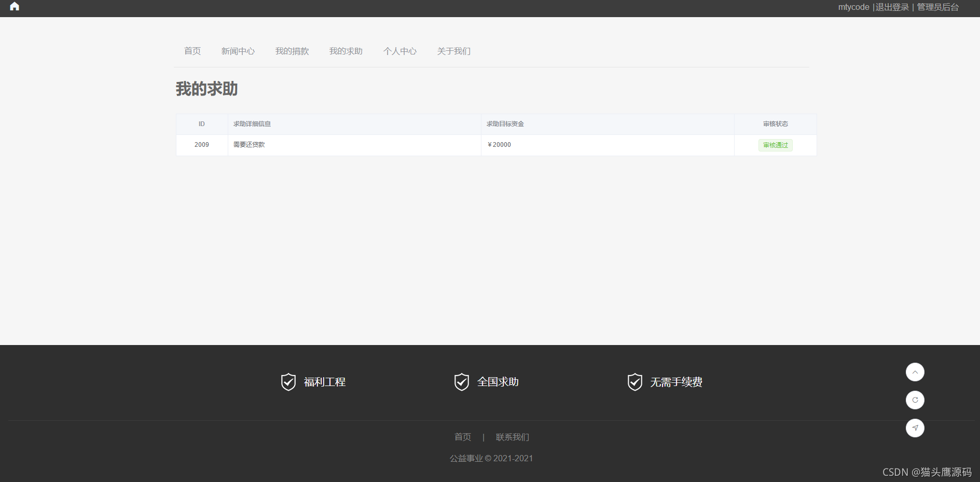Click the circular refresh button
This screenshot has height=482, width=980.
click(915, 400)
